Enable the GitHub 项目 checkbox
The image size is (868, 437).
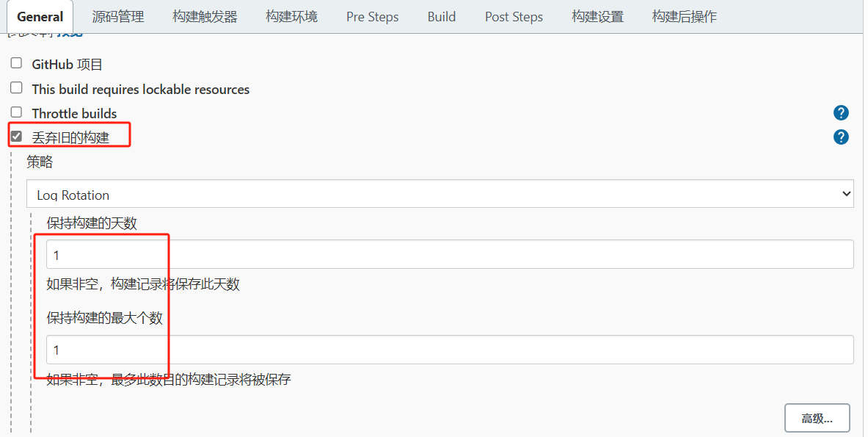point(16,64)
